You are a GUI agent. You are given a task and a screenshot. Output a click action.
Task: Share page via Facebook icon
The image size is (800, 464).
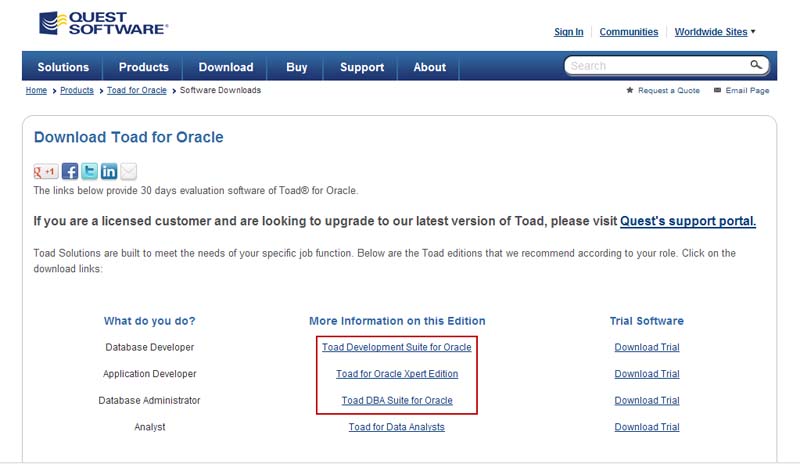pos(70,171)
